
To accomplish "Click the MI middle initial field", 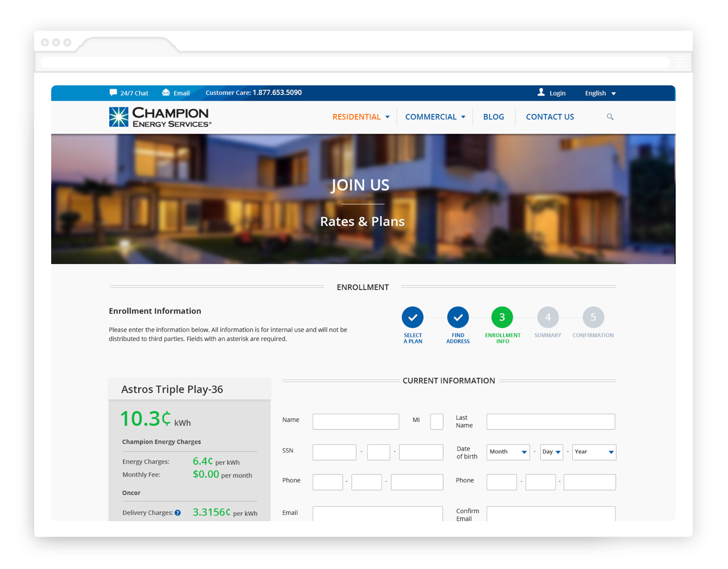I will (437, 422).
